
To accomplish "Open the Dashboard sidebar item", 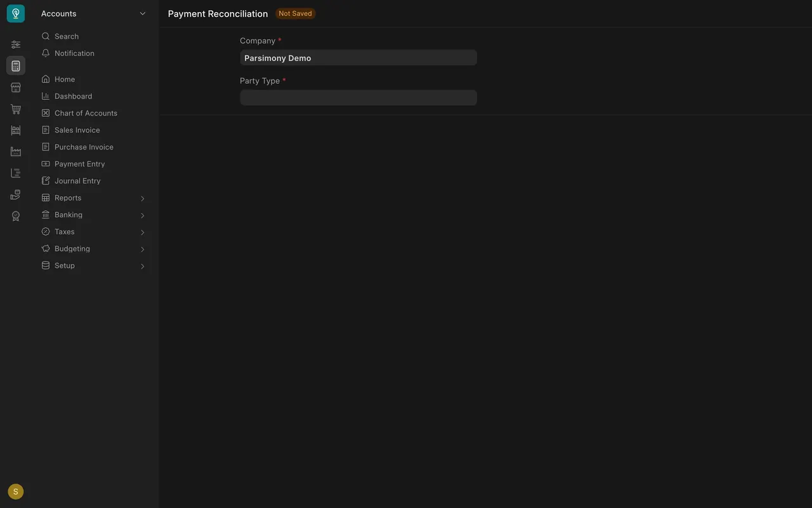I will tap(94, 97).
